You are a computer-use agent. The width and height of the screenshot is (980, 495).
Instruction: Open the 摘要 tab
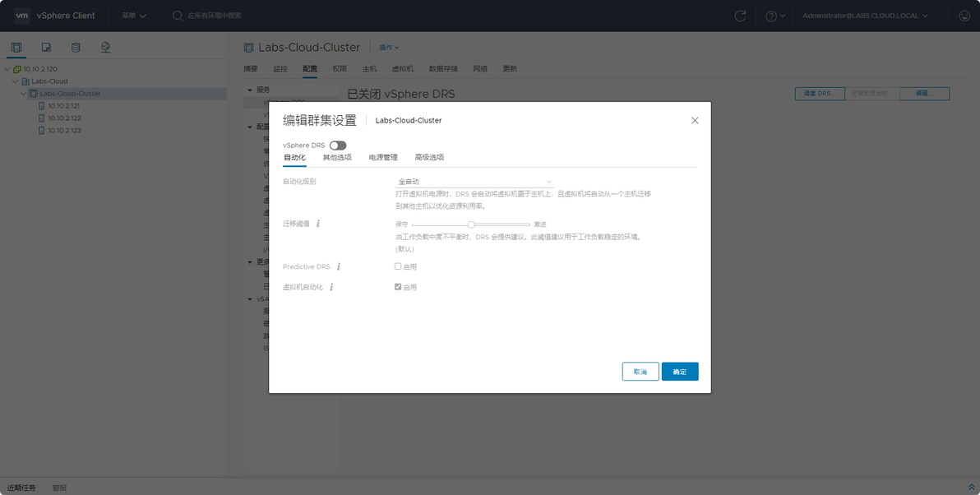point(251,69)
